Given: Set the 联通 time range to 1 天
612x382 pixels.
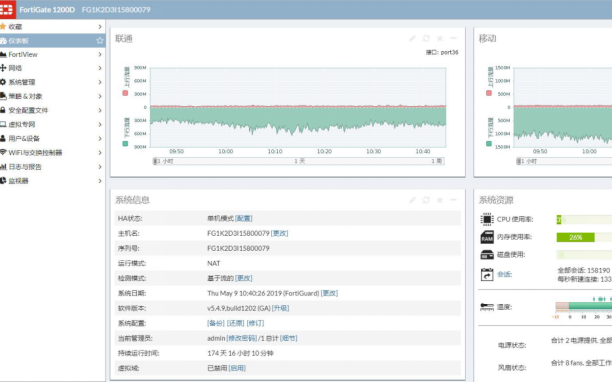Looking at the screenshot, I should (x=299, y=161).
